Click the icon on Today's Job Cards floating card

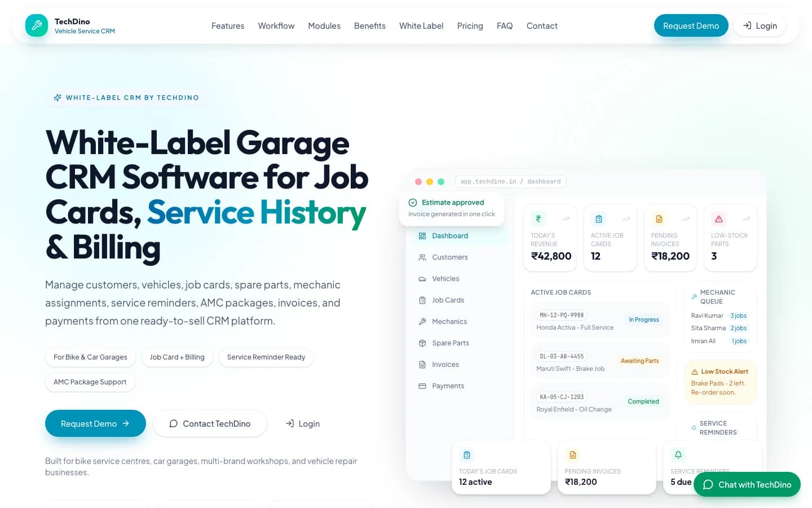pos(467,455)
